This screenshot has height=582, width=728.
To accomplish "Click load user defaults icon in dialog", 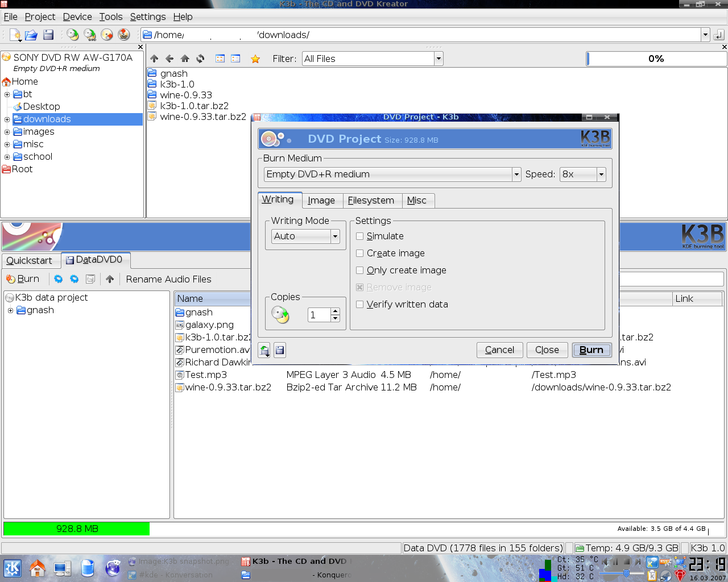I will point(264,350).
